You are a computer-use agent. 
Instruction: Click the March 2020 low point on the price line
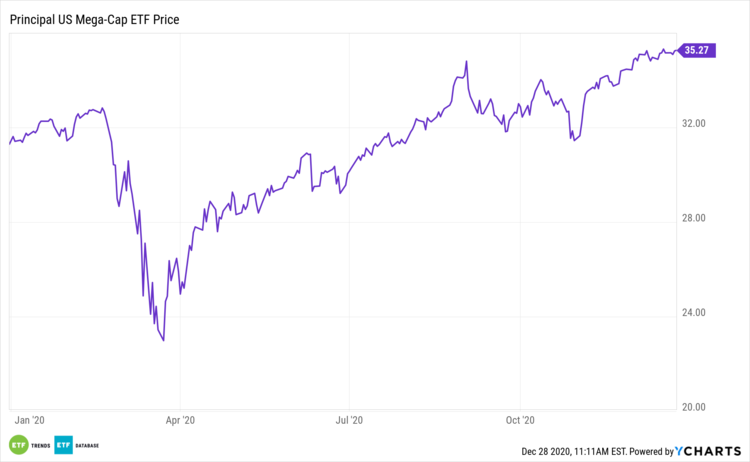pyautogui.click(x=163, y=341)
